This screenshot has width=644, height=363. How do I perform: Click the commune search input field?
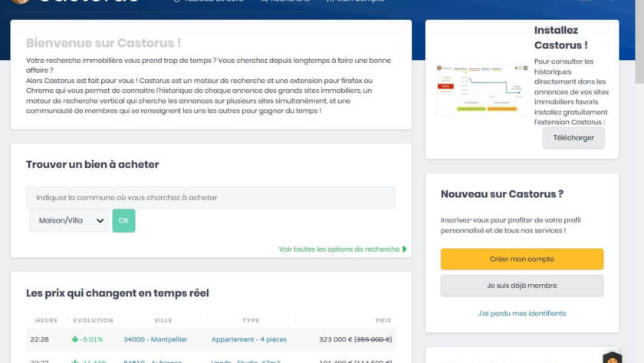(x=211, y=197)
